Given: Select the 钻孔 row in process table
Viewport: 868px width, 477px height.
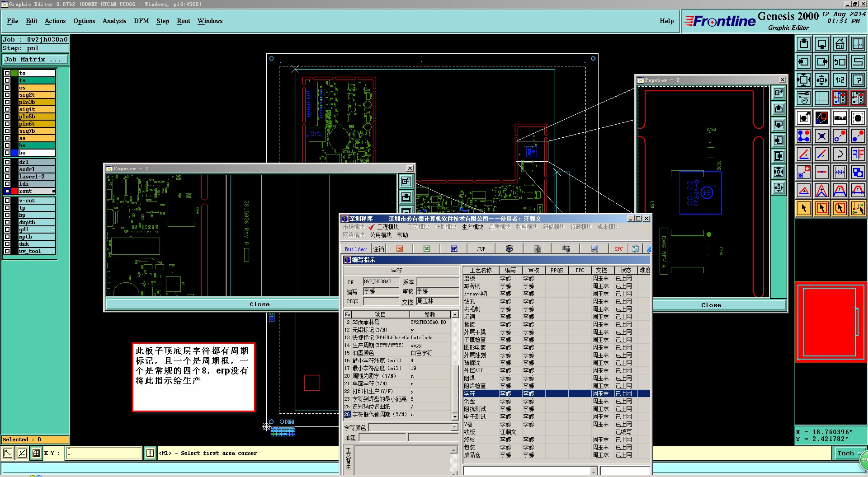Looking at the screenshot, I should tap(557, 301).
